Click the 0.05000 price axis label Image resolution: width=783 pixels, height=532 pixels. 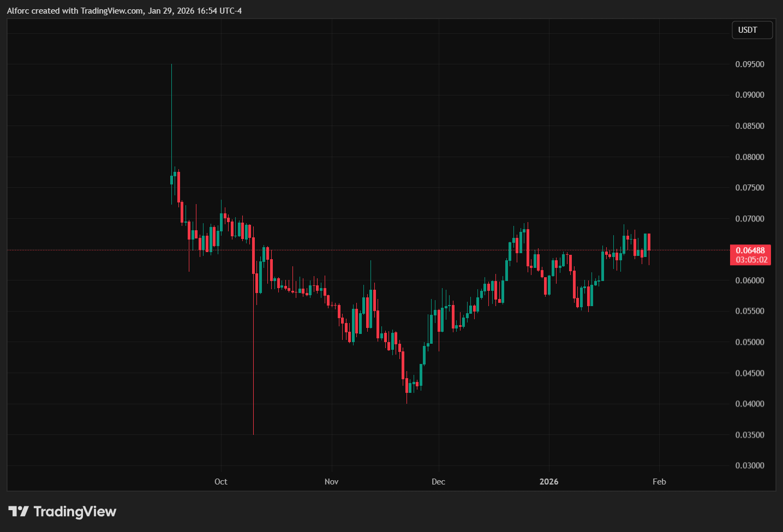[750, 342]
